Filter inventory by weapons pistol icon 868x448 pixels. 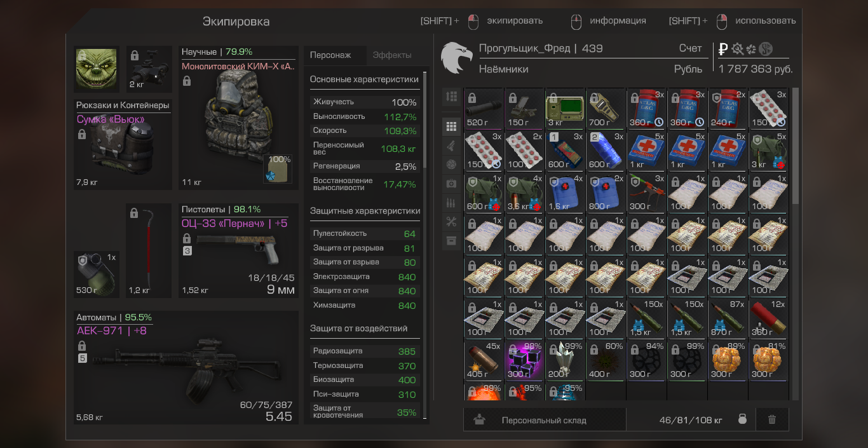(452, 146)
